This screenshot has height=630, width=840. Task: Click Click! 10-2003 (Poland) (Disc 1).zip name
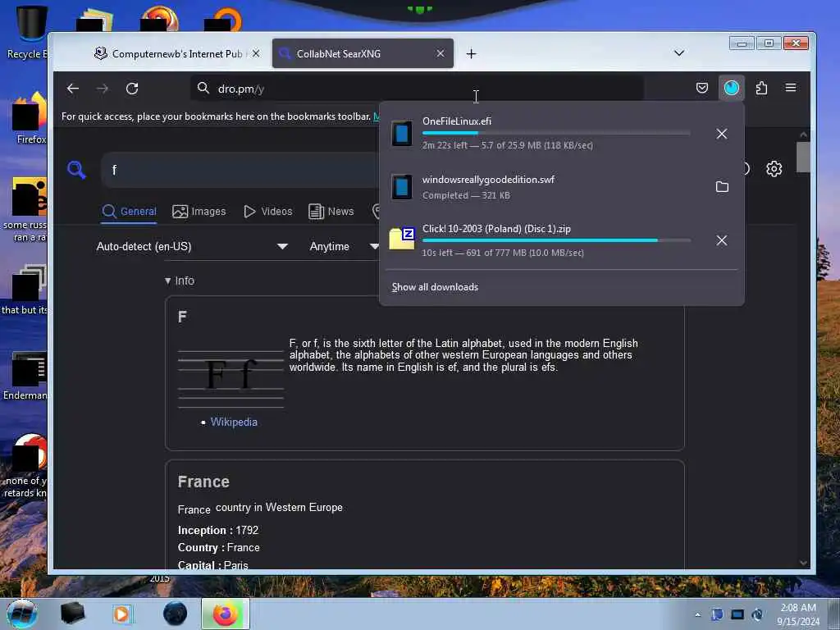(496, 229)
